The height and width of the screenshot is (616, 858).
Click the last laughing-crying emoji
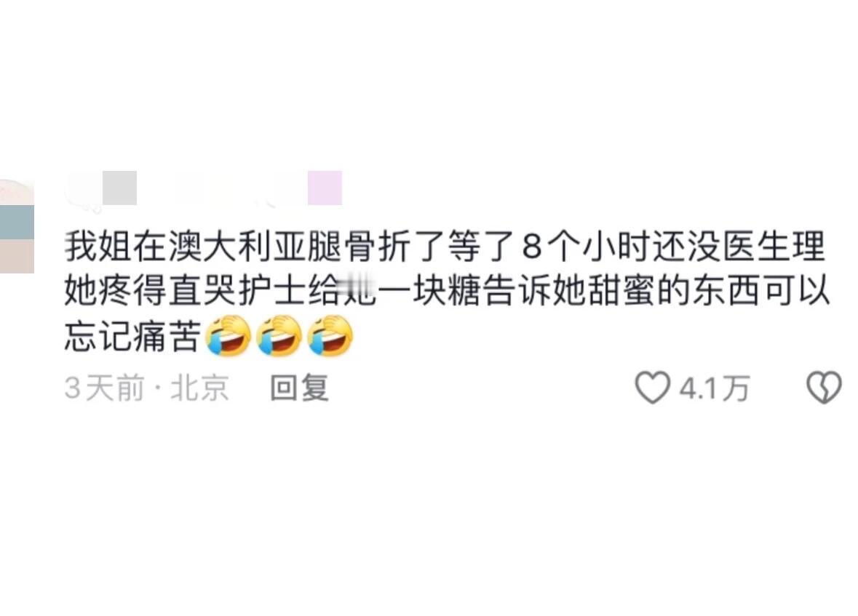click(330, 336)
